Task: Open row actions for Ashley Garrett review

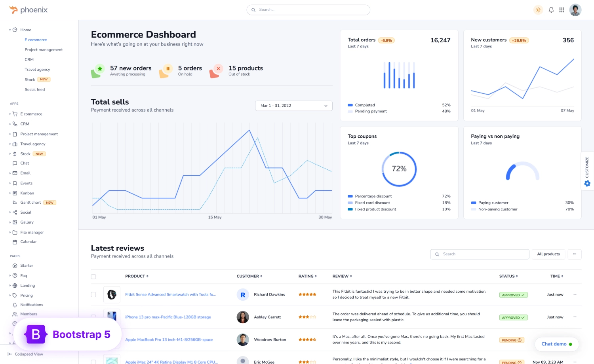Action: click(575, 317)
